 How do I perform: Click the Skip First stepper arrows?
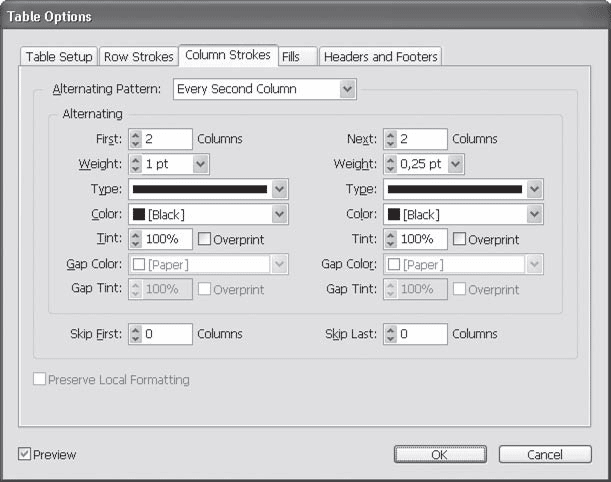tap(135, 335)
